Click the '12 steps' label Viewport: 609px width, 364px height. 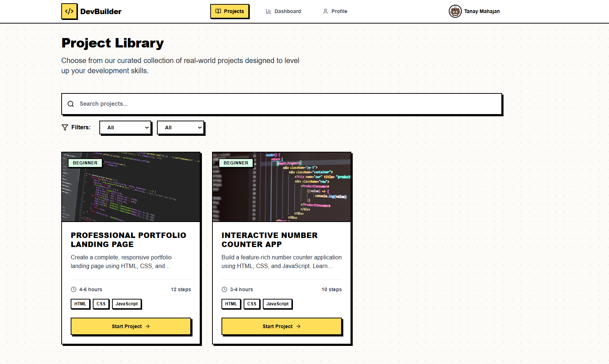[181, 289]
